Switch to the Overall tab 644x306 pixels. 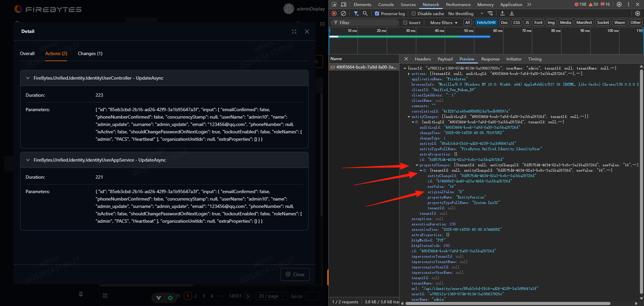(27, 53)
